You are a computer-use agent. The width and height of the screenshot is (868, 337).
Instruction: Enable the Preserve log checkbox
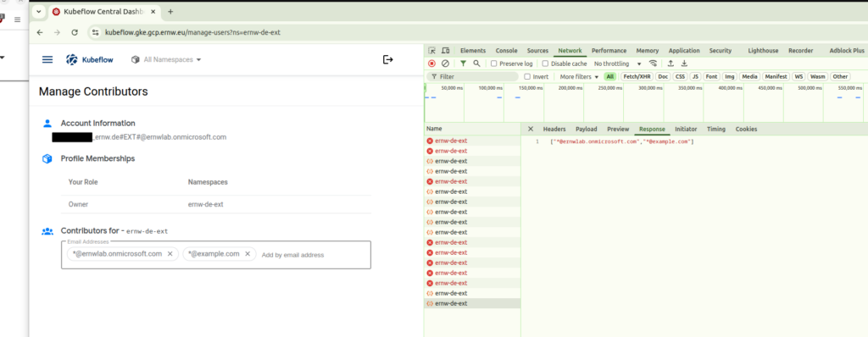coord(494,64)
